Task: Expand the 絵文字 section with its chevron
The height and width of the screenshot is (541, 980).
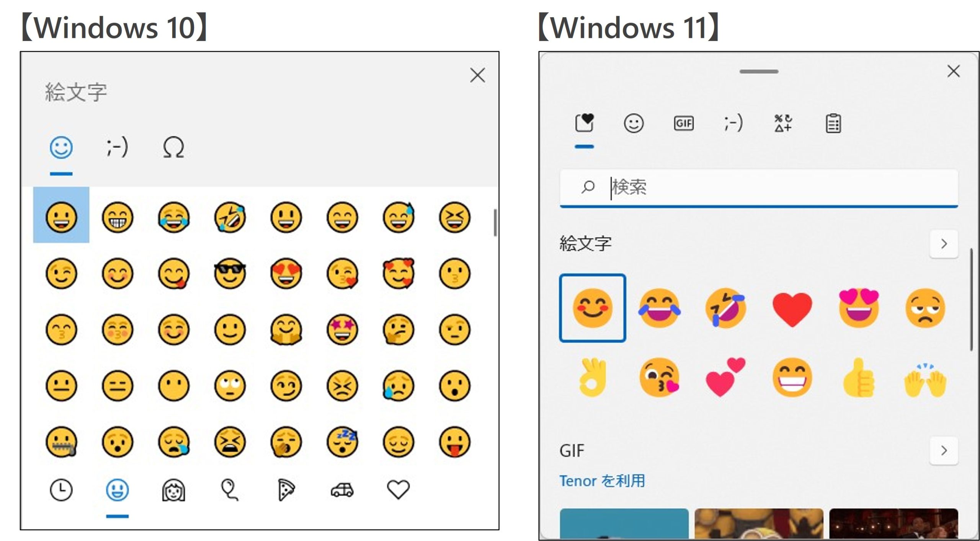Action: (944, 244)
